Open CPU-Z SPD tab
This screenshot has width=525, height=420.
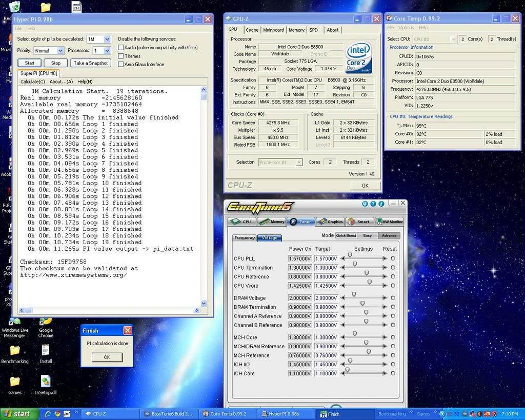(x=313, y=30)
